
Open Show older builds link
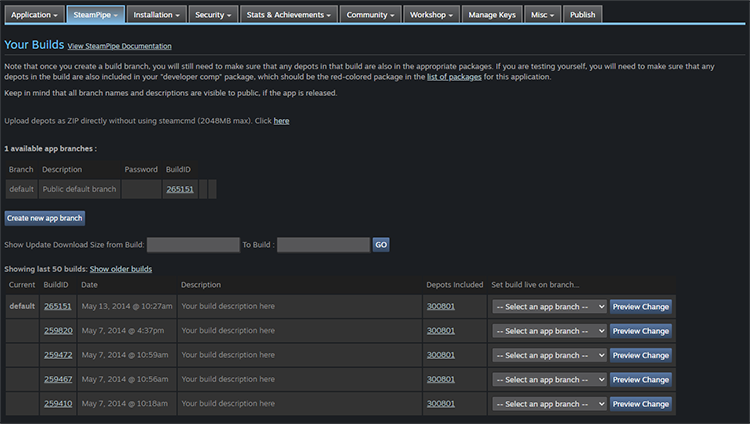coord(121,269)
